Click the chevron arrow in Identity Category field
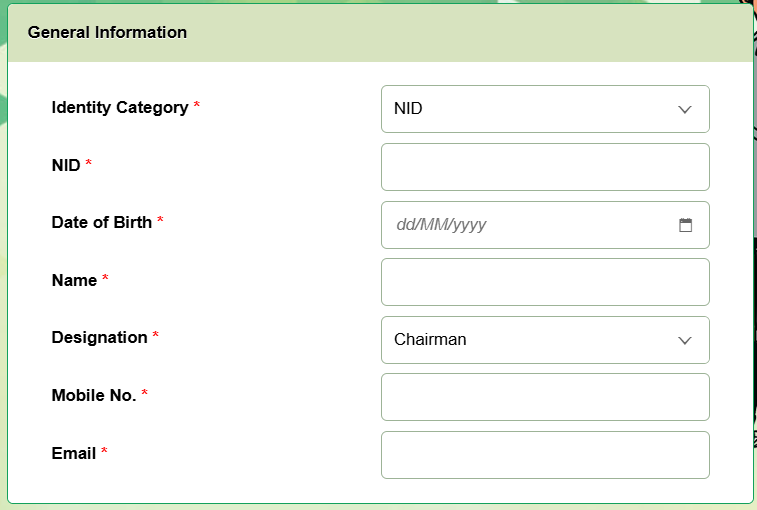This screenshot has width=757, height=510. (685, 109)
